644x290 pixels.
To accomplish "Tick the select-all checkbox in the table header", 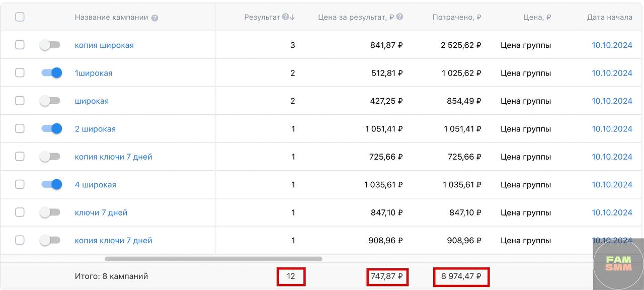I will [x=20, y=17].
